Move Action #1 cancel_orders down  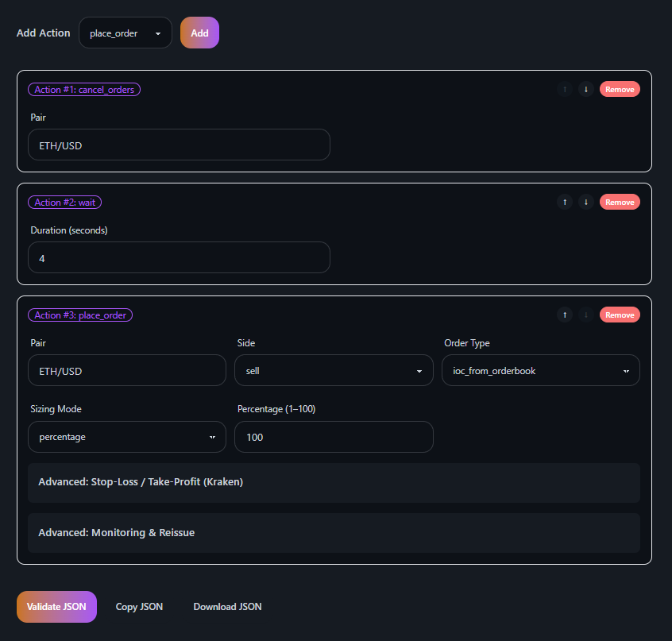[x=586, y=89]
